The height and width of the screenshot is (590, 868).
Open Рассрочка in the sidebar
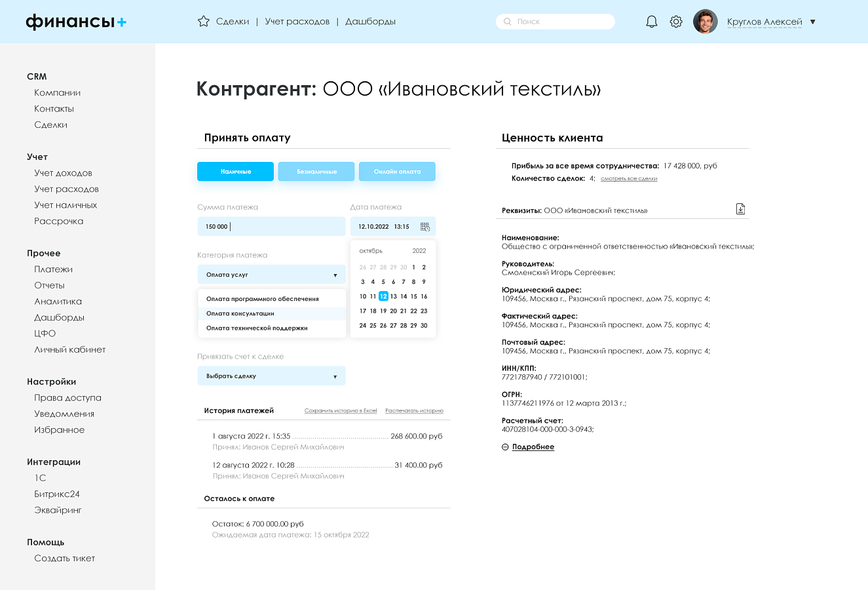click(59, 221)
